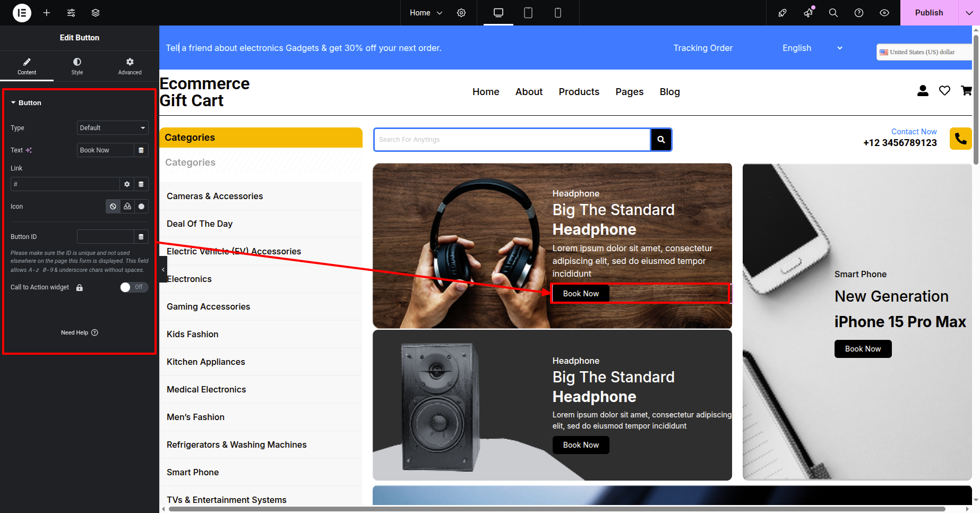Click the wishlist heart icon
The width and height of the screenshot is (980, 513).
coord(944,91)
